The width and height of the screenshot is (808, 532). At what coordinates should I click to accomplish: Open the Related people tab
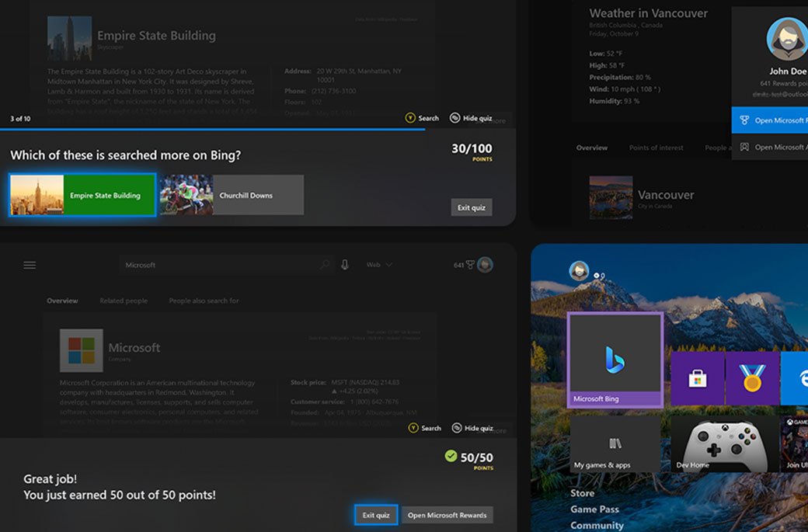click(x=124, y=301)
